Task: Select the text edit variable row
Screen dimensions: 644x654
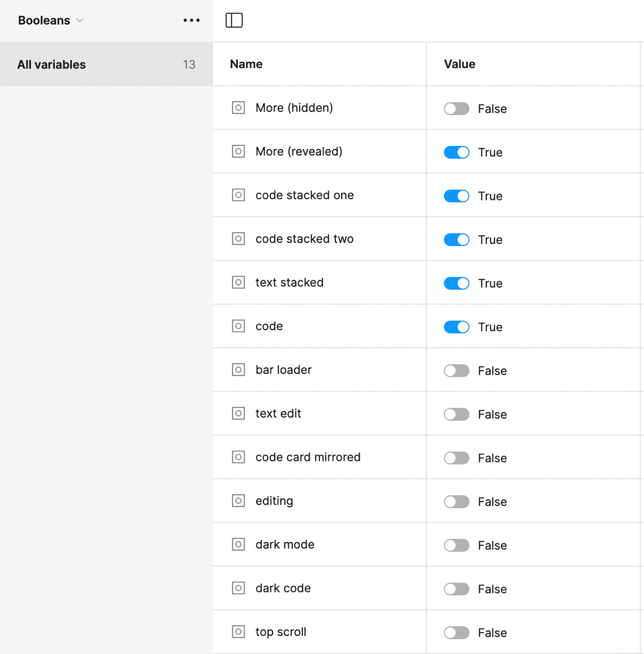Action: (x=278, y=413)
